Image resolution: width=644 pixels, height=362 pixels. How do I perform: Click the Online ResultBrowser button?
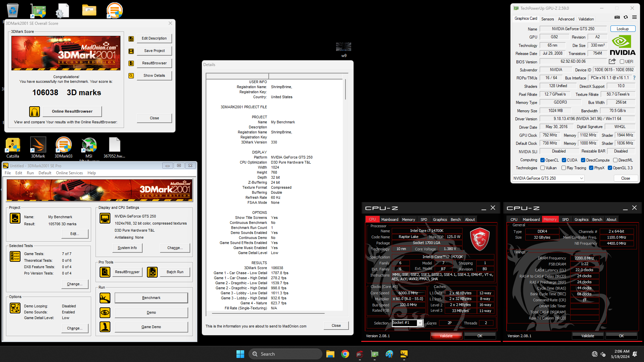coord(72,111)
